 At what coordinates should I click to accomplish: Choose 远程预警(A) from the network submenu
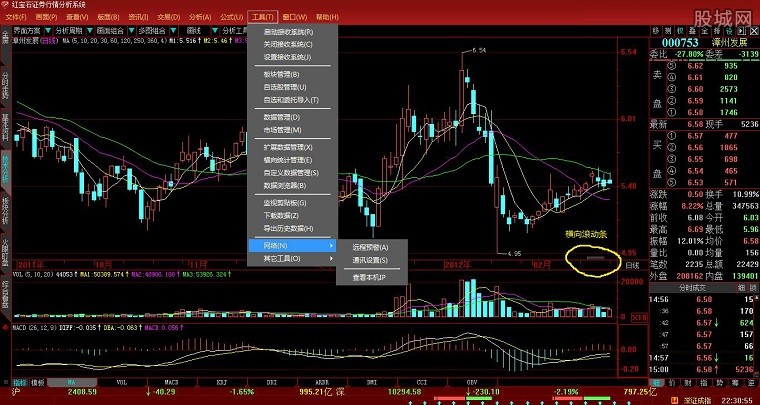[376, 246]
